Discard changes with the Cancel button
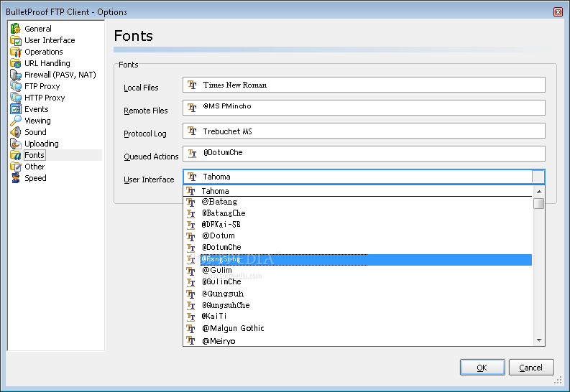Image resolution: width=570 pixels, height=392 pixels. point(531,368)
